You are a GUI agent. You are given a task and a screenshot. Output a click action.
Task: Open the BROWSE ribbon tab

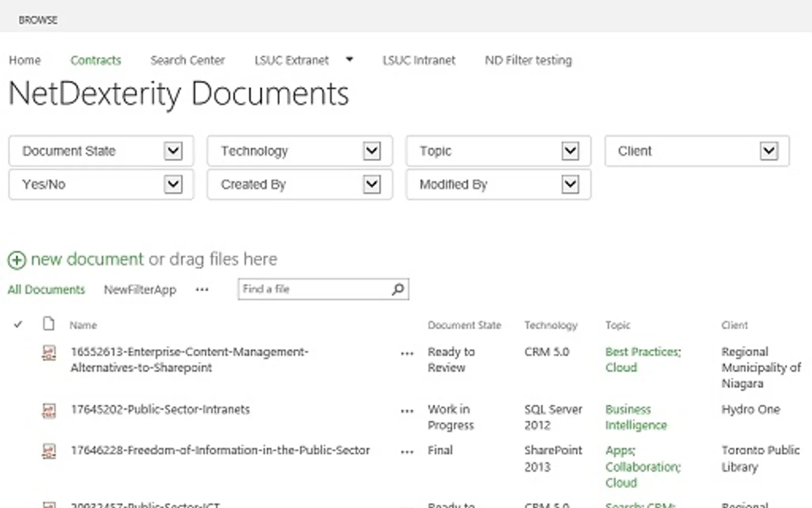[38, 20]
